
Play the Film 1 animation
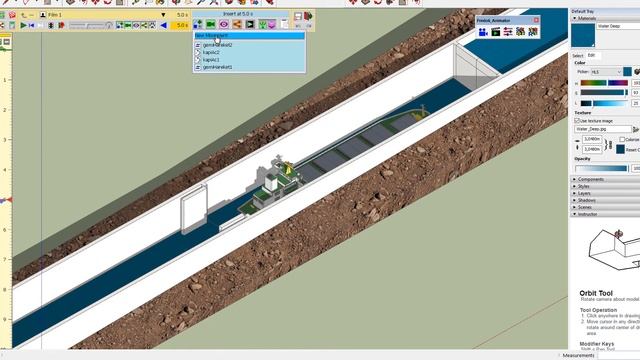[x=23, y=25]
